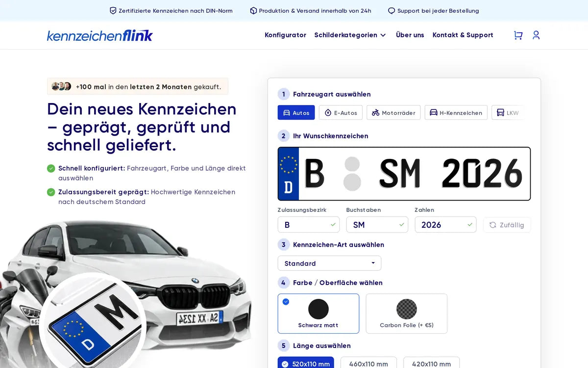This screenshot has width=588, height=368.
Task: Expand the Schilderkategorien menu
Action: point(350,35)
